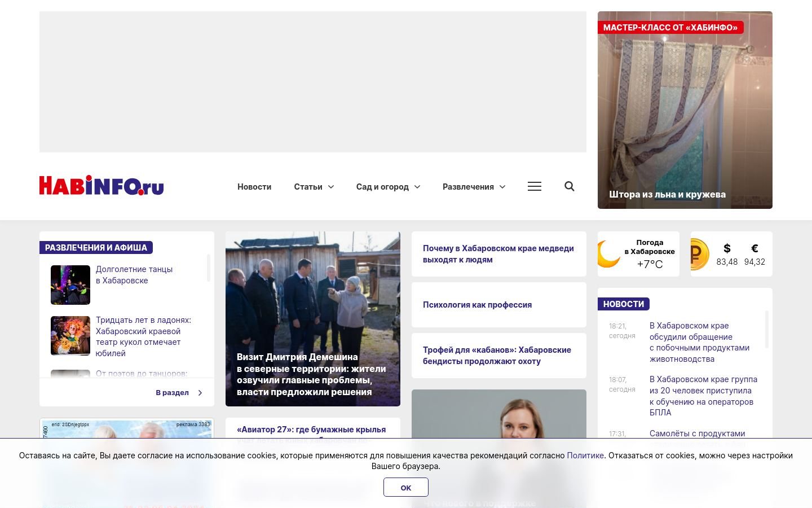
Task: Click the arrow next to «В раздел»
Action: pyautogui.click(x=200, y=393)
